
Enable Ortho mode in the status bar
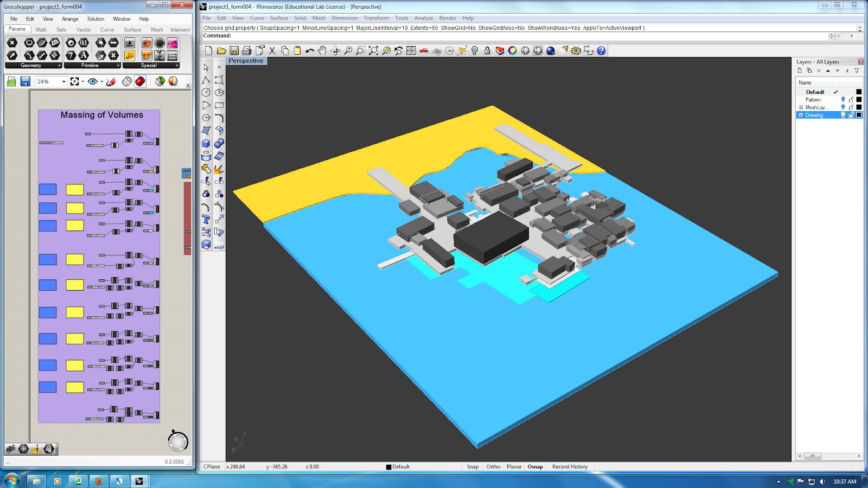coord(493,466)
